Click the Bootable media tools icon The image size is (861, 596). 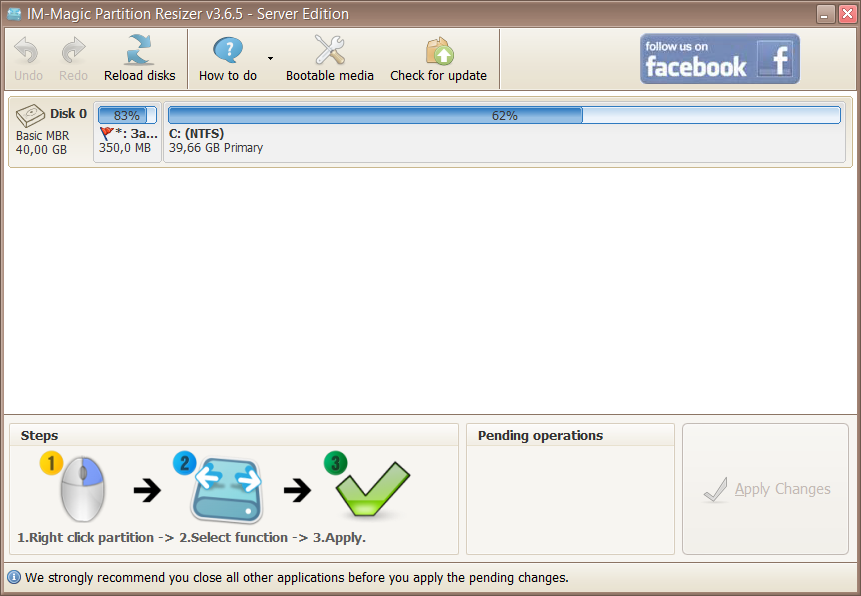point(329,46)
